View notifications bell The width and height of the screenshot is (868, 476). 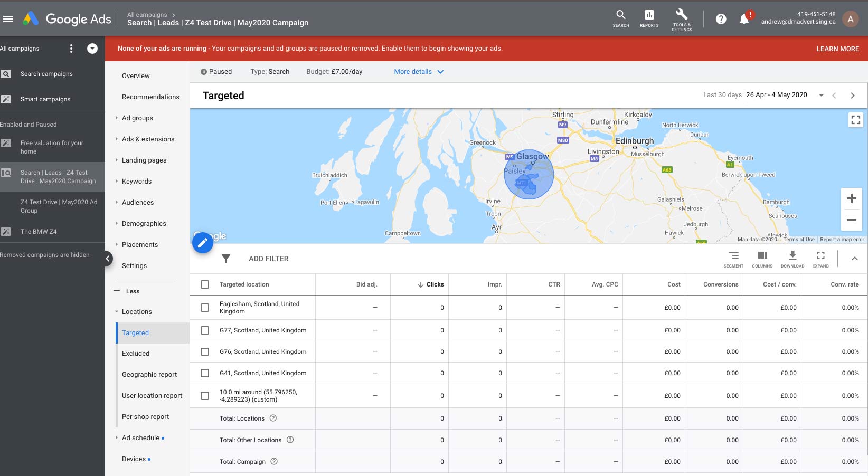click(744, 20)
